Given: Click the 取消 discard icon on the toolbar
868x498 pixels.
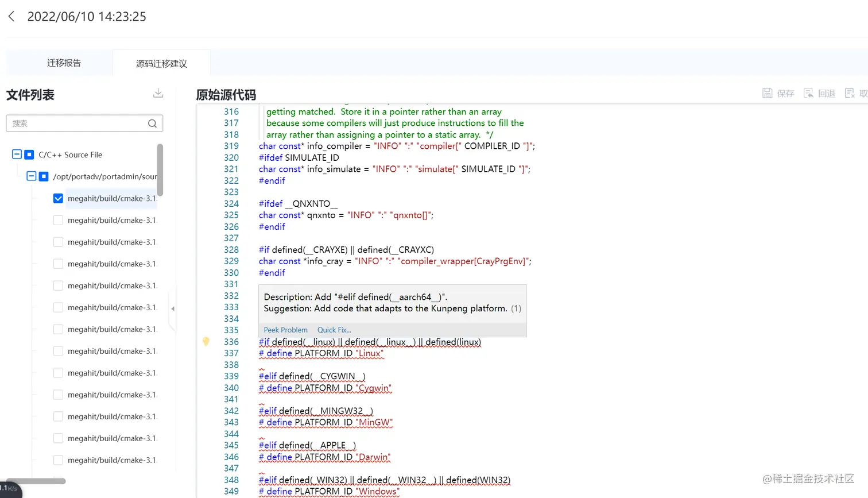Looking at the screenshot, I should tap(850, 93).
